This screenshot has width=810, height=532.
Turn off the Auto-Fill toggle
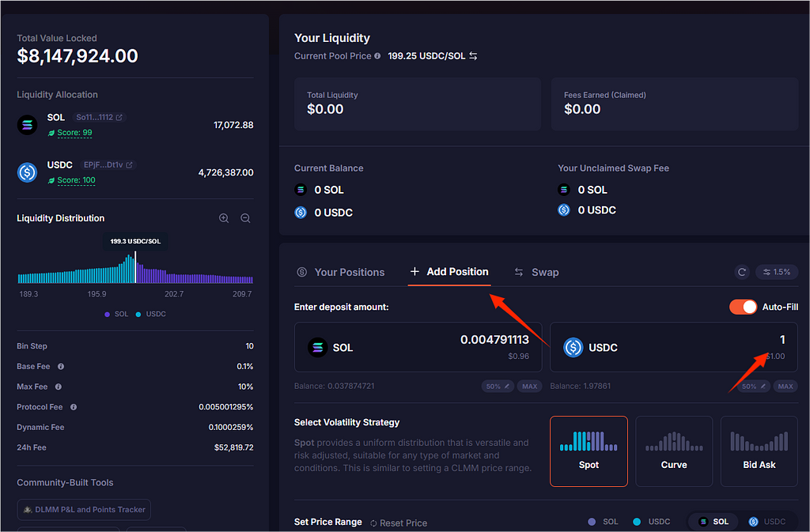coord(743,307)
